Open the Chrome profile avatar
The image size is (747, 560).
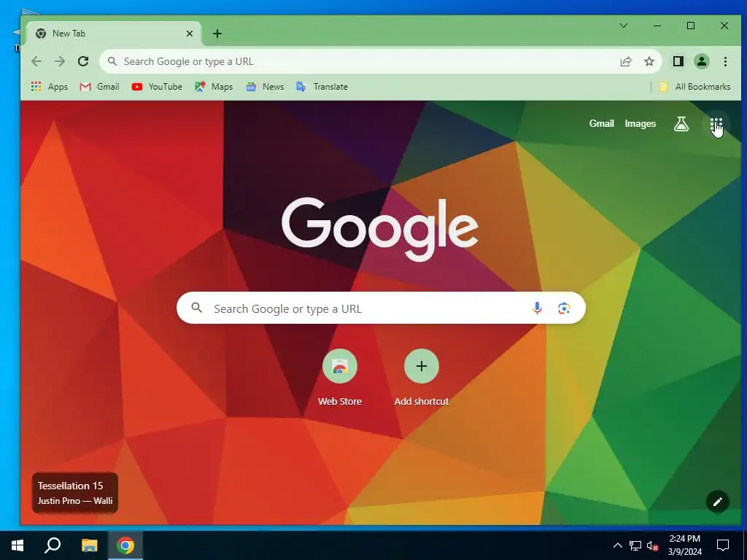point(701,61)
